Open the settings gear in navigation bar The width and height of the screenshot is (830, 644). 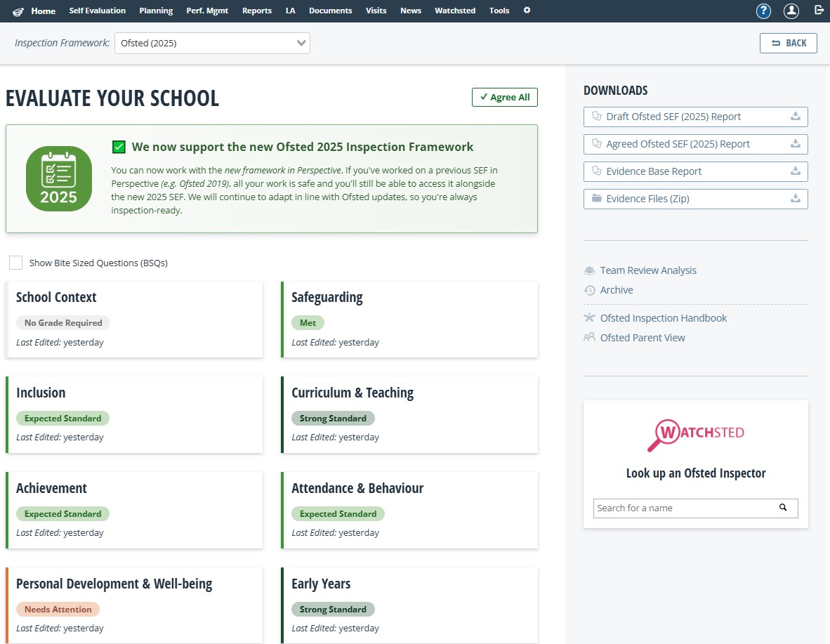tap(527, 10)
